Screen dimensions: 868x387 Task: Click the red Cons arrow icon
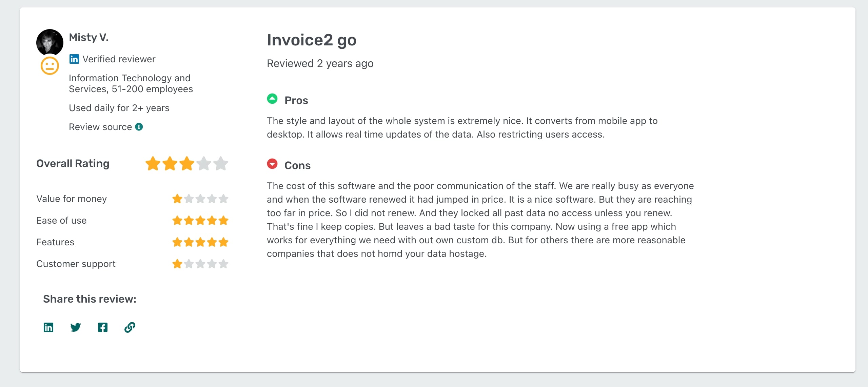(273, 164)
